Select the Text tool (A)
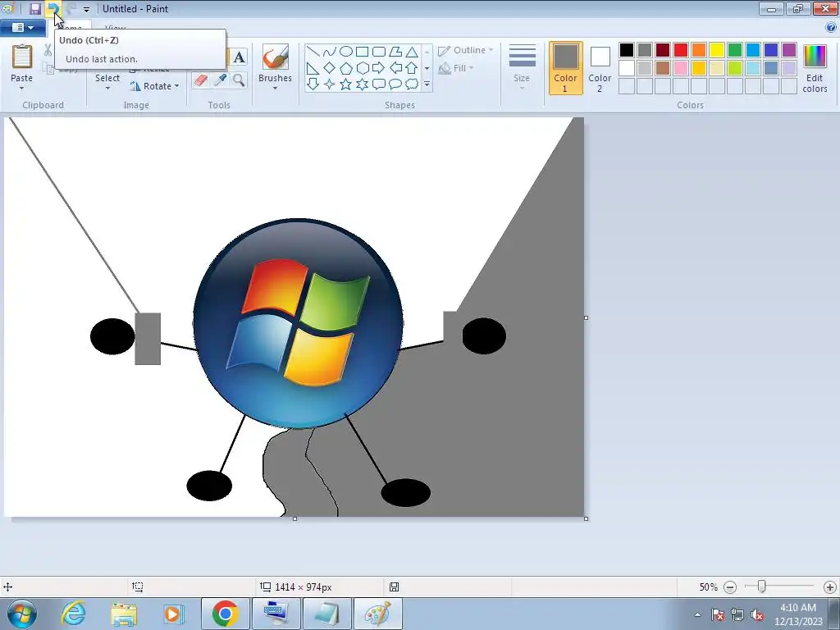Image resolution: width=840 pixels, height=630 pixels. (239, 57)
